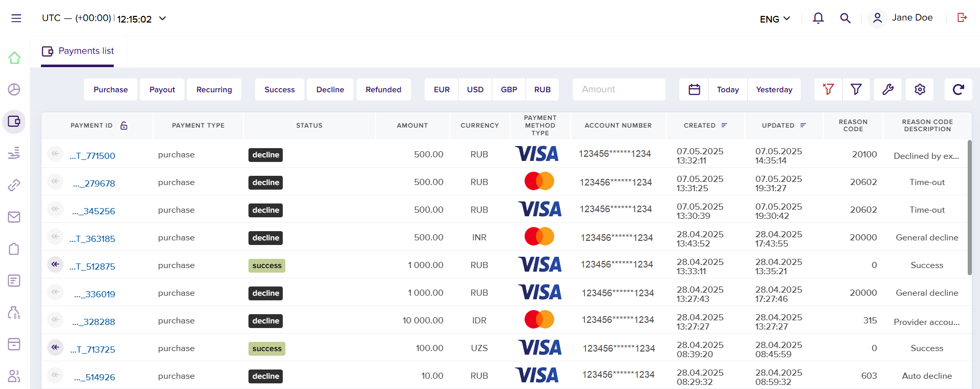Filter by Yesterday
This screenshot has width=980, height=389.
tap(774, 90)
